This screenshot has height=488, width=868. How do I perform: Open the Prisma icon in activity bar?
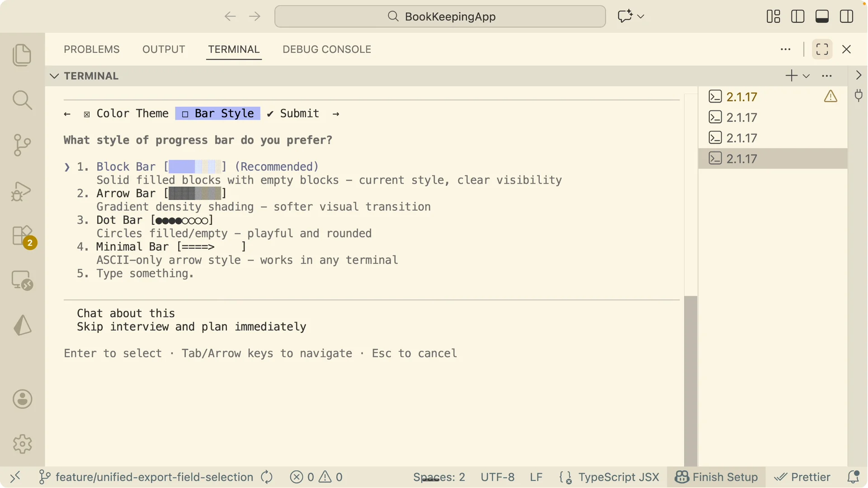click(x=22, y=325)
